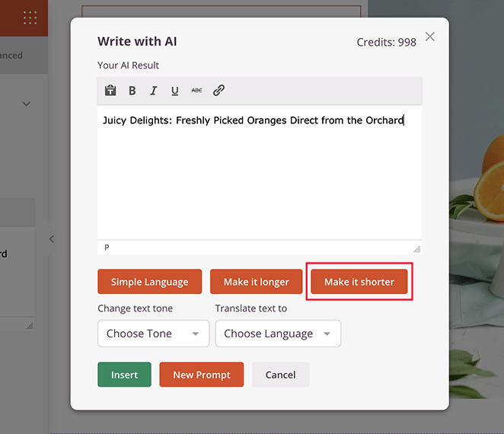Click the Make it longer button
This screenshot has height=434, width=504.
click(x=256, y=282)
